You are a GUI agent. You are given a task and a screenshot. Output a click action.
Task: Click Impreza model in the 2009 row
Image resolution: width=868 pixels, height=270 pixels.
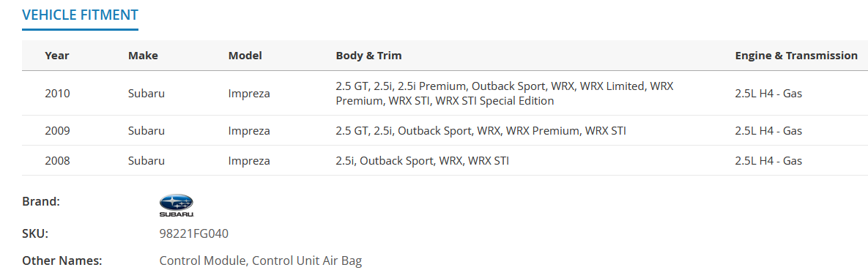(249, 131)
